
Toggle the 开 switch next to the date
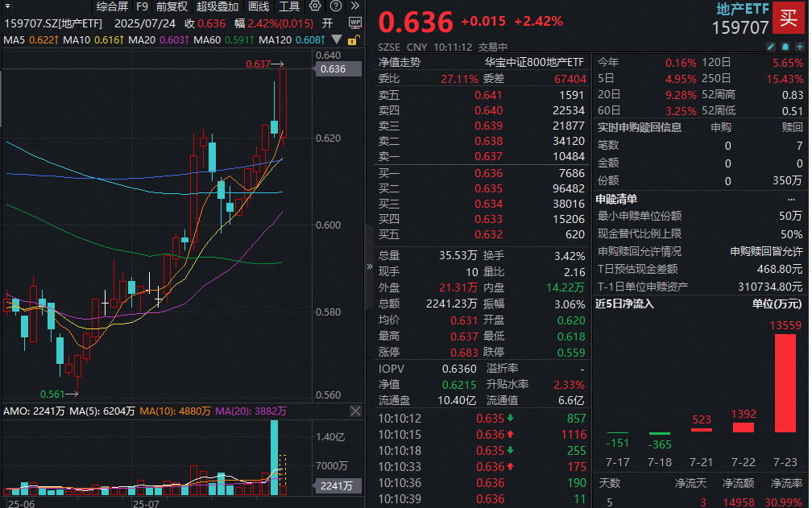[x=328, y=23]
